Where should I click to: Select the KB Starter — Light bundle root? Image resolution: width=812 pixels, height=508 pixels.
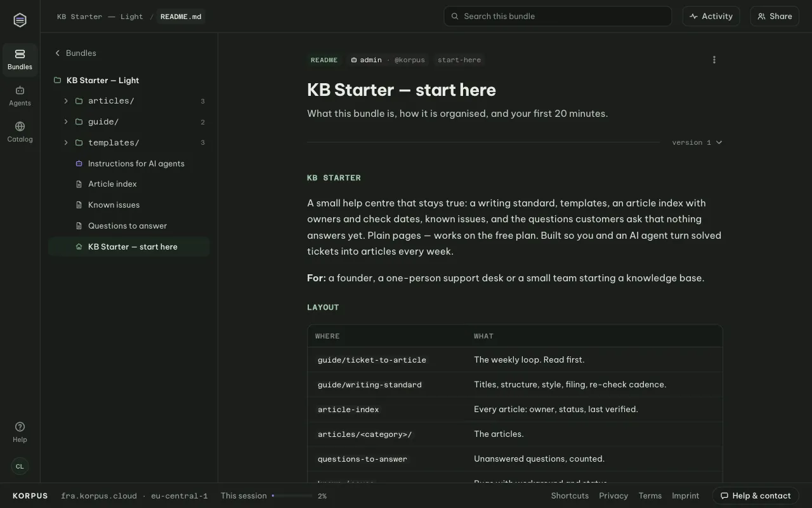[129, 80]
